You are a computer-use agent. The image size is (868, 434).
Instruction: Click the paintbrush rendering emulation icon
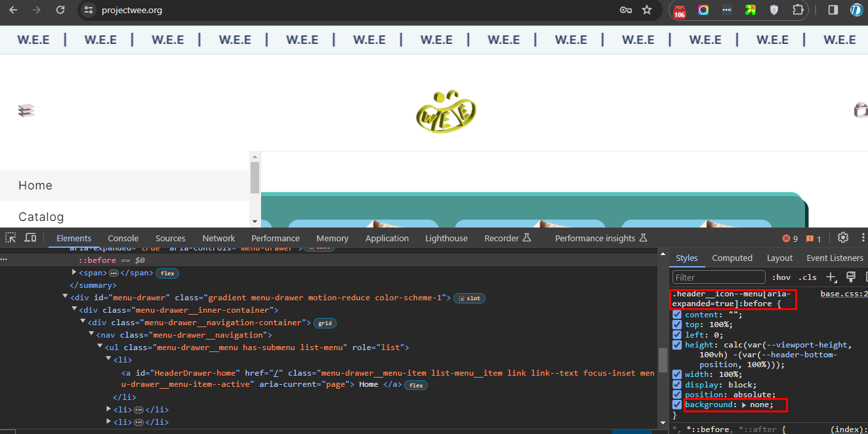(x=850, y=277)
